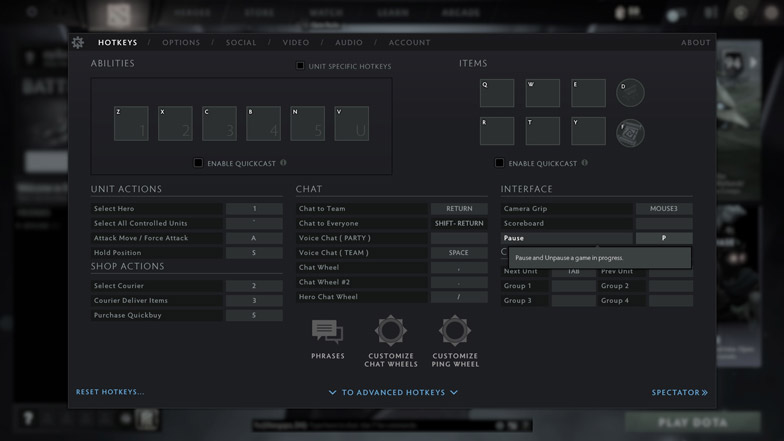Select ultimate ability slot bound to V

[x=352, y=124]
